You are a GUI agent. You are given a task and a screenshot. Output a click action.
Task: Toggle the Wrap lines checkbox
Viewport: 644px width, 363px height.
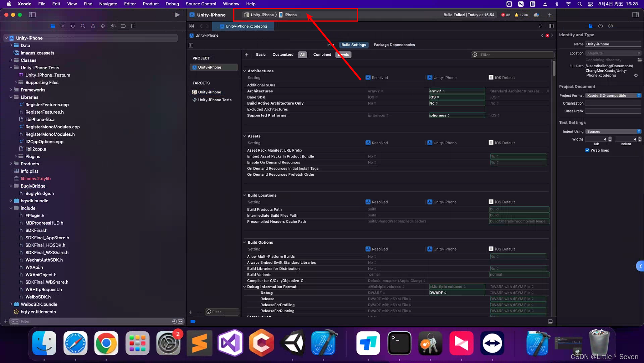pos(587,150)
